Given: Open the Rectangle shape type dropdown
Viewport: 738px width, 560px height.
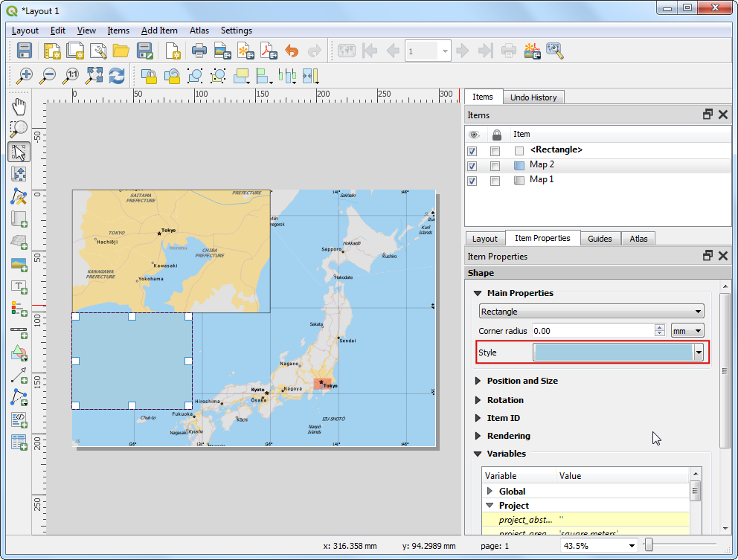Looking at the screenshot, I should [591, 312].
